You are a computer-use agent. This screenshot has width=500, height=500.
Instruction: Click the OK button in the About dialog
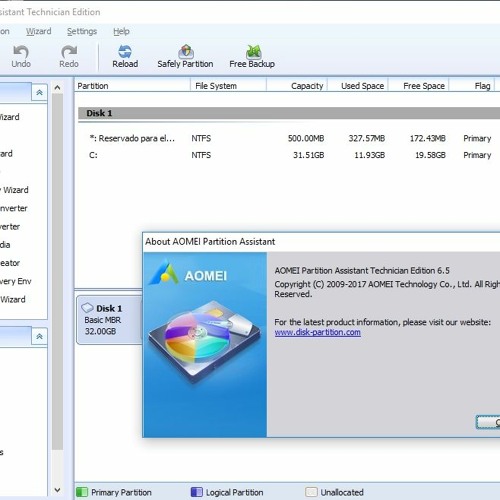coord(488,422)
